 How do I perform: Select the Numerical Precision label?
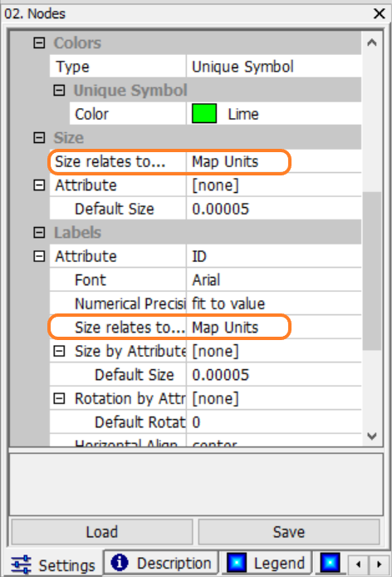pos(130,303)
